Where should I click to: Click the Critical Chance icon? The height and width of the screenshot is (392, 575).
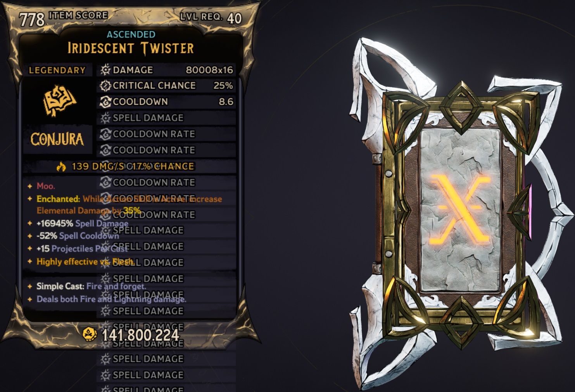coord(105,85)
